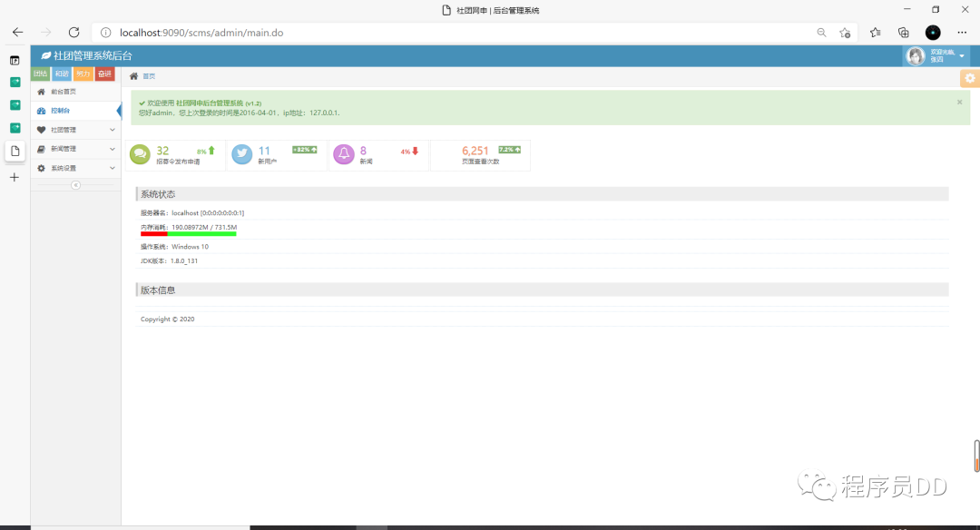Image resolution: width=980 pixels, height=530 pixels.
Task: Click the book icon next to 新闻管理
Action: click(x=41, y=149)
